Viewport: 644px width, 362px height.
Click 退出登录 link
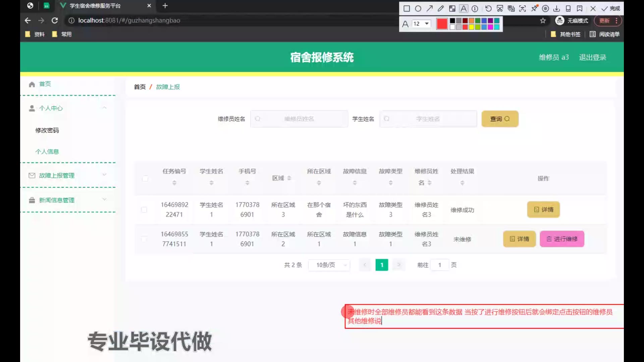(x=592, y=57)
